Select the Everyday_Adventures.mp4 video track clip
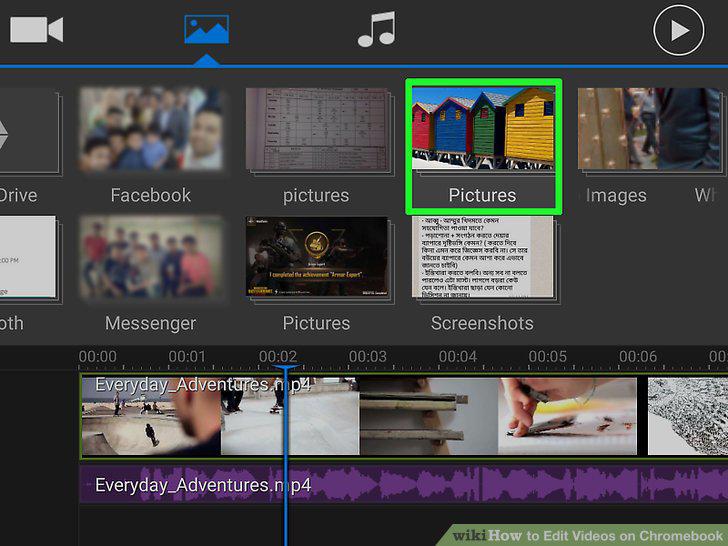 click(x=404, y=416)
